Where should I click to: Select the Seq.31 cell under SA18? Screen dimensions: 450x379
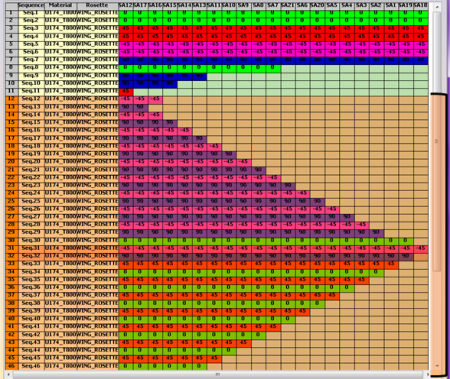click(421, 248)
